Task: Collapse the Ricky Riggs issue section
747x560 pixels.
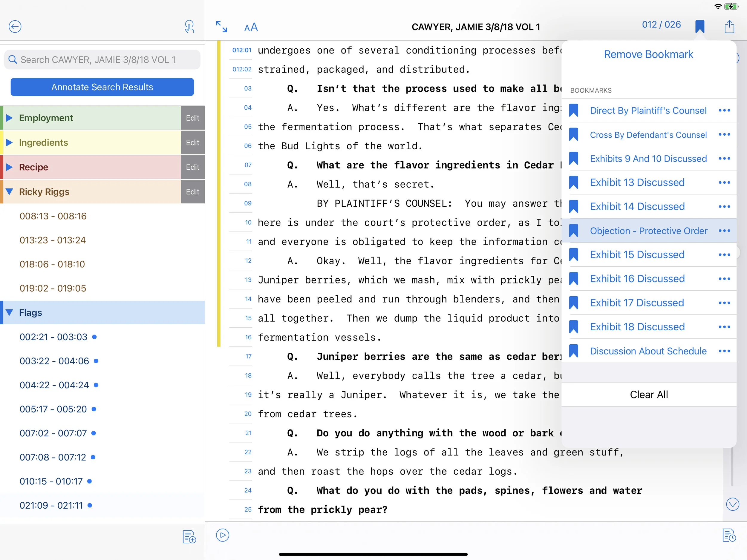Action: [x=9, y=191]
